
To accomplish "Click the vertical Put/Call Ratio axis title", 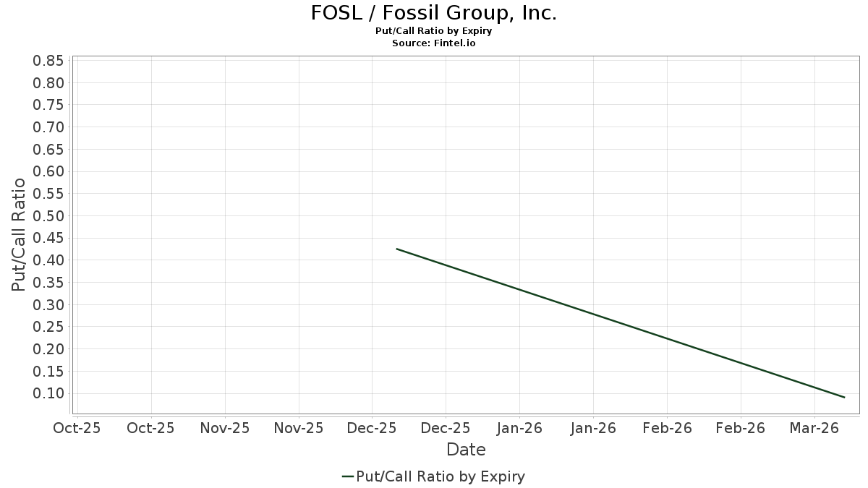I will coord(19,235).
